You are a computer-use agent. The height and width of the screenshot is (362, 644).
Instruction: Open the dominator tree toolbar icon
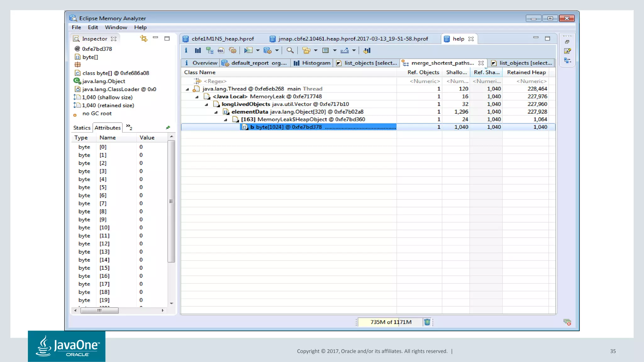pyautogui.click(x=209, y=50)
